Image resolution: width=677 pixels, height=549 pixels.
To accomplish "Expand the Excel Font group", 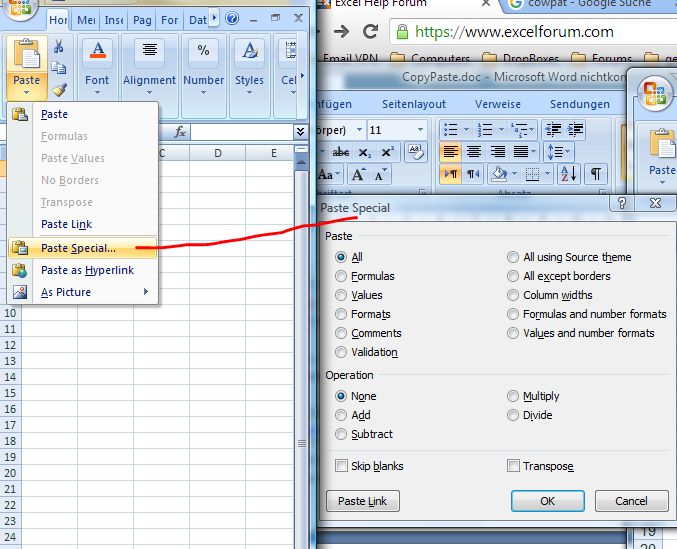I will (x=97, y=92).
